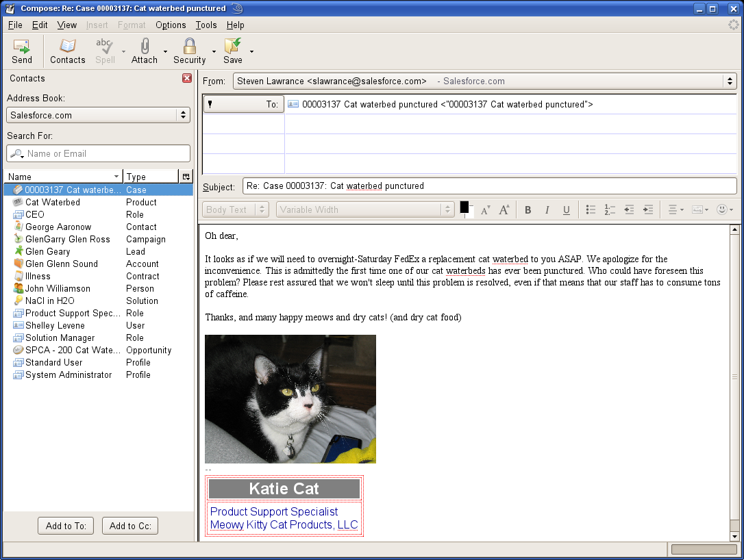This screenshot has width=744, height=560.
Task: Select the Cat Waterbed product contact
Action: click(x=99, y=202)
